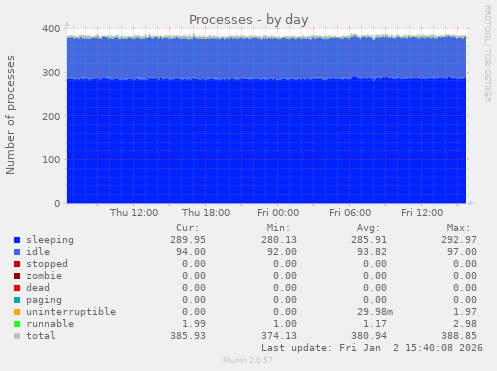
Task: Click uninterruptible maximum value 1.97
Action: point(465,312)
